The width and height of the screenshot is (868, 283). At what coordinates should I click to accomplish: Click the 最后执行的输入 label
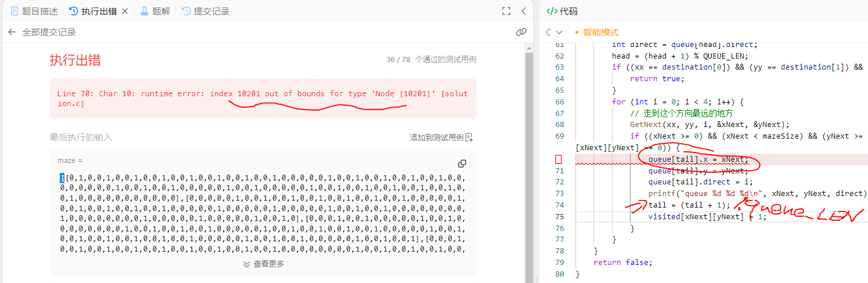click(81, 137)
